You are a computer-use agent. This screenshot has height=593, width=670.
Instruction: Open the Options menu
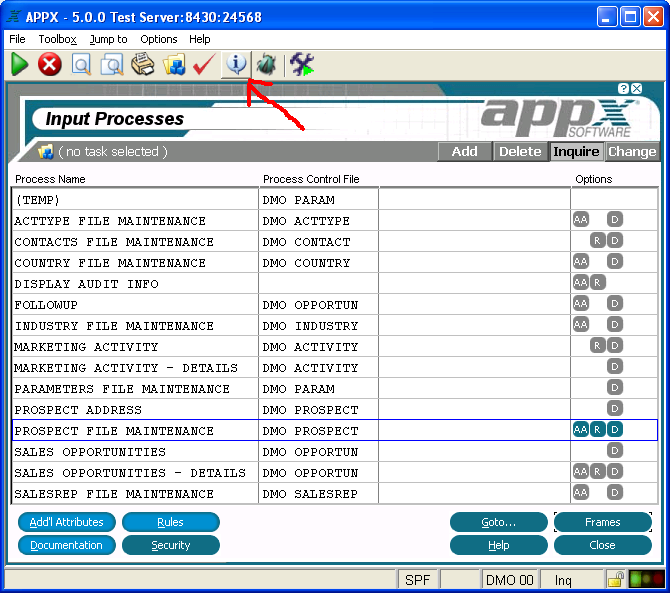(x=159, y=39)
